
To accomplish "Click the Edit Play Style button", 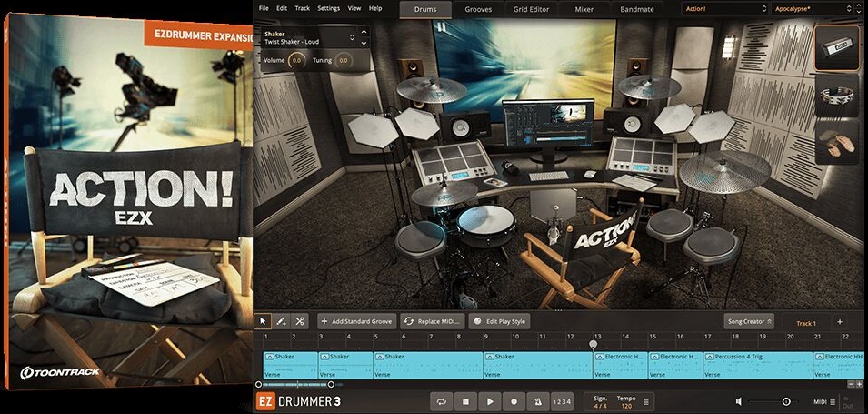I will click(499, 321).
